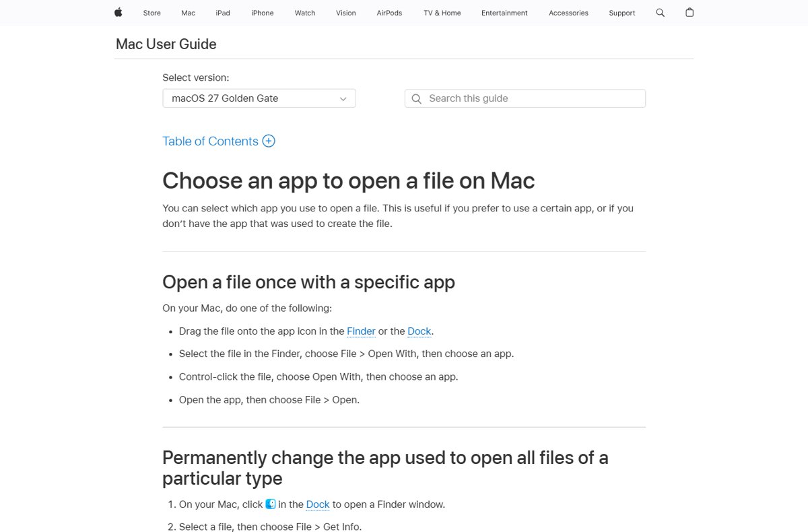Click the plus circle beside Table of Contents
808x532 pixels.
point(269,141)
